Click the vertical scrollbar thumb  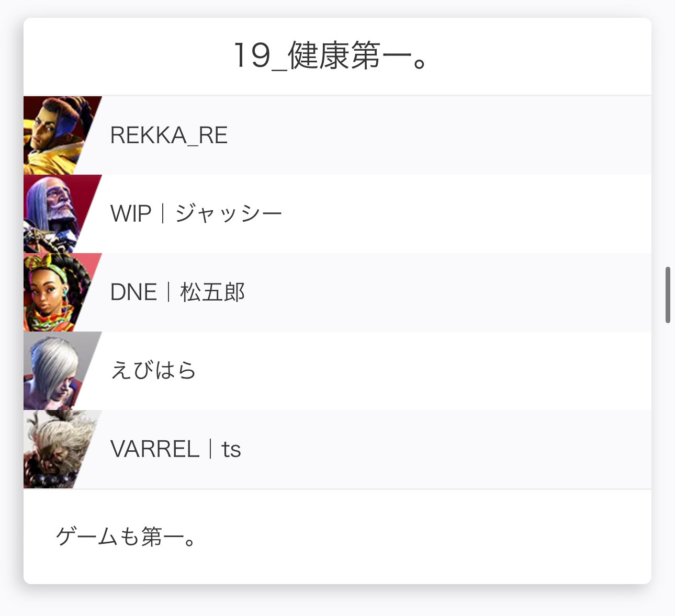[668, 295]
